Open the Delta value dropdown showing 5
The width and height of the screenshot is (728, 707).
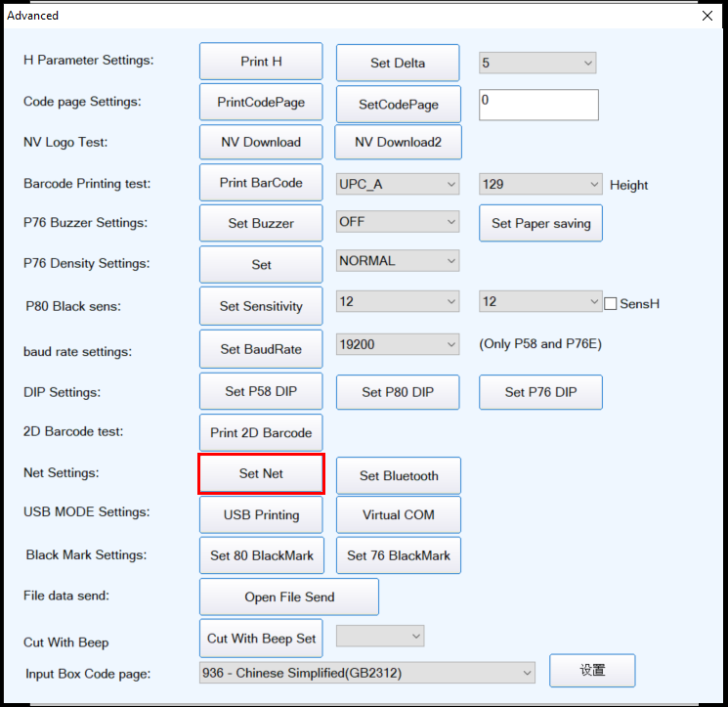(x=536, y=63)
